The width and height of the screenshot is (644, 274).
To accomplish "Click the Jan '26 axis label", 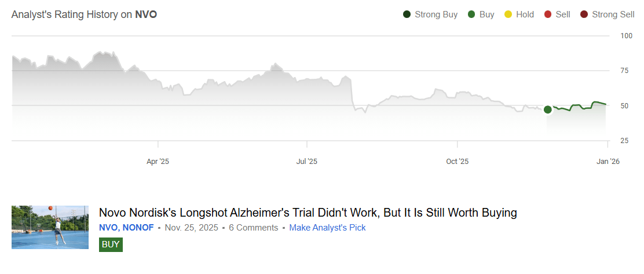I will click(x=606, y=162).
